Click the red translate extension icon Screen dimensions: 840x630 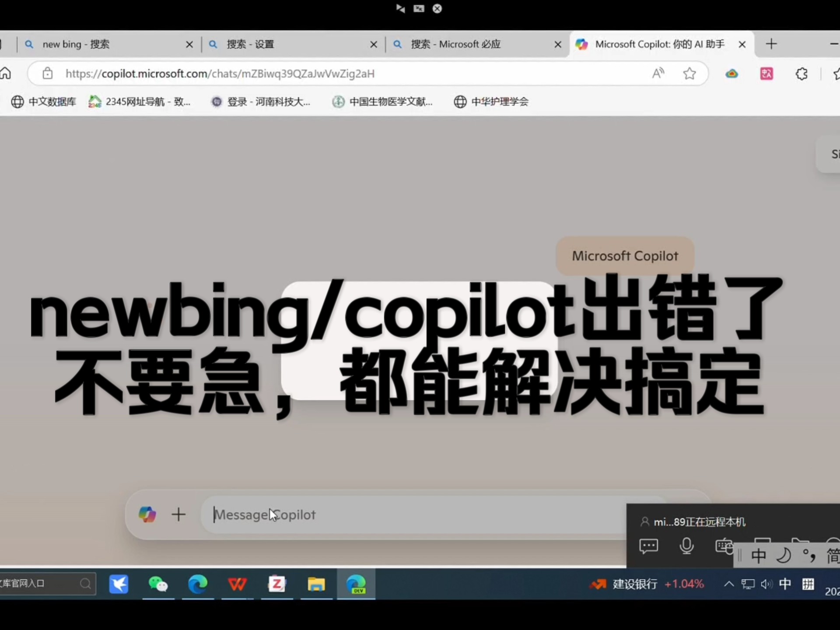pos(766,73)
